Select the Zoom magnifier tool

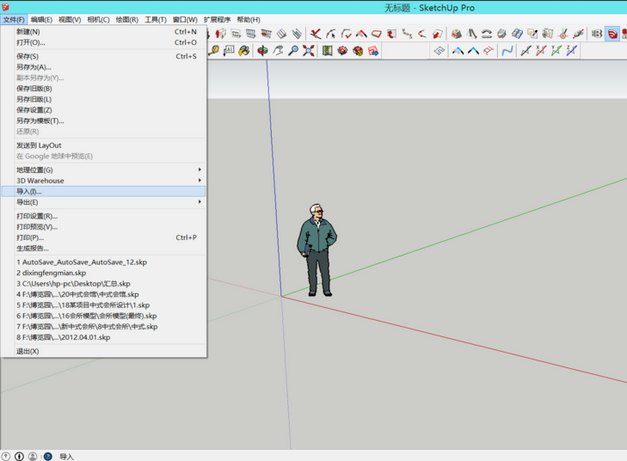[x=293, y=51]
